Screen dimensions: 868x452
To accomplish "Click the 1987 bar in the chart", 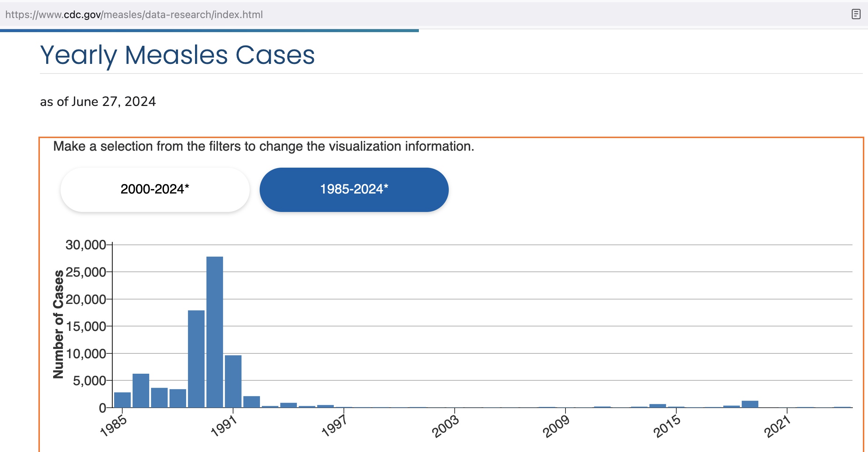I will [159, 397].
